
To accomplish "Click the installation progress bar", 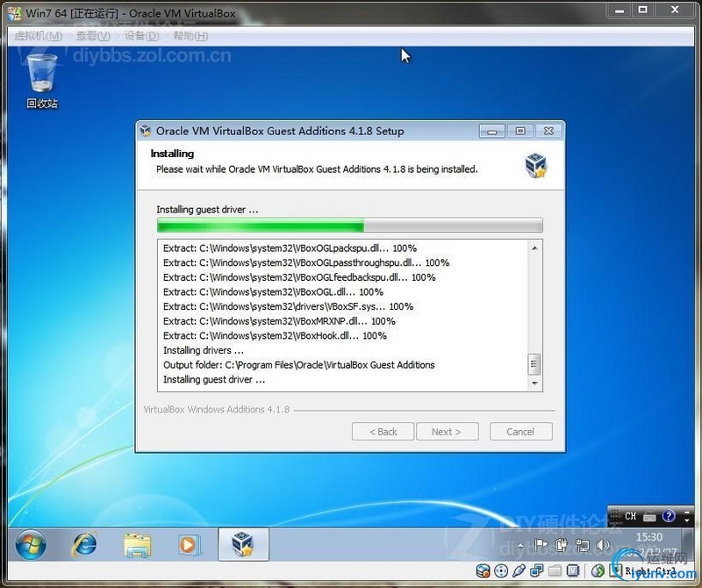I will pyautogui.click(x=349, y=226).
